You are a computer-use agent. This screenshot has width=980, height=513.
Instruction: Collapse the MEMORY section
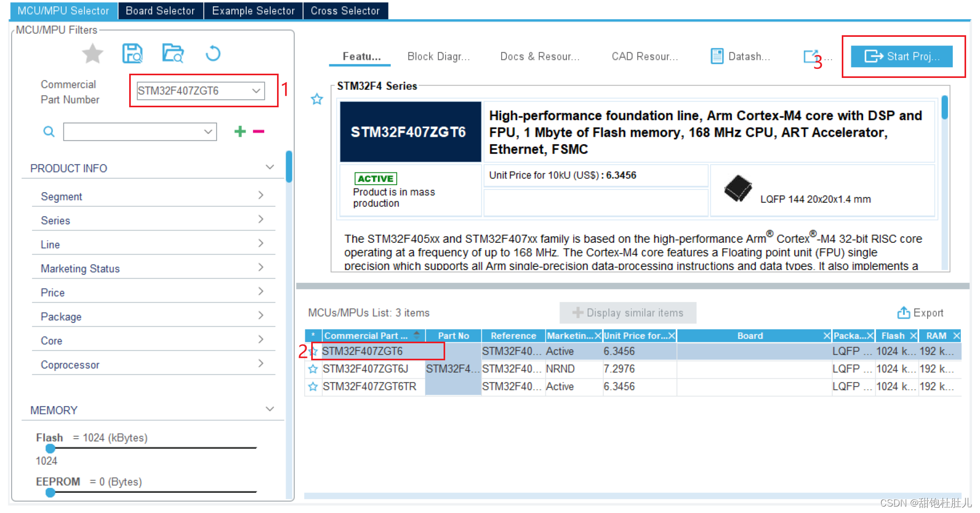coord(270,409)
